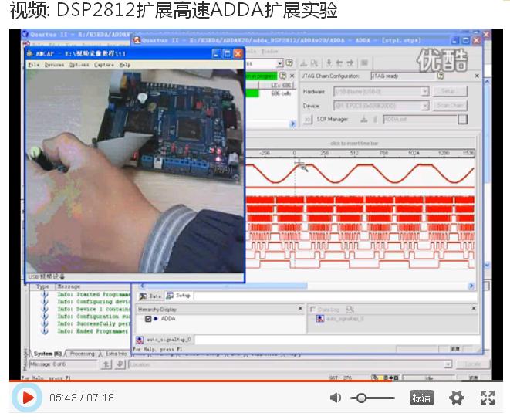This screenshot has width=510, height=420.
Task: Click the Type column header
Action: 42,286
